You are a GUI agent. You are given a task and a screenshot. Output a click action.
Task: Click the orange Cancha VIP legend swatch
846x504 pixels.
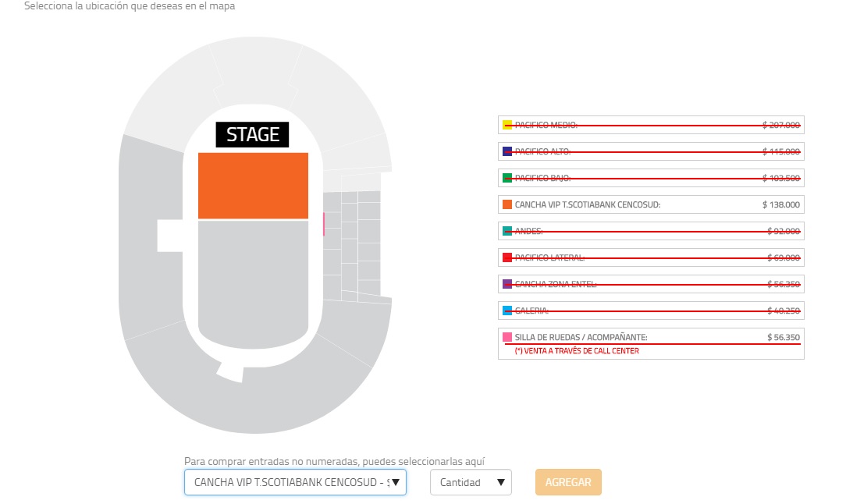coord(507,204)
